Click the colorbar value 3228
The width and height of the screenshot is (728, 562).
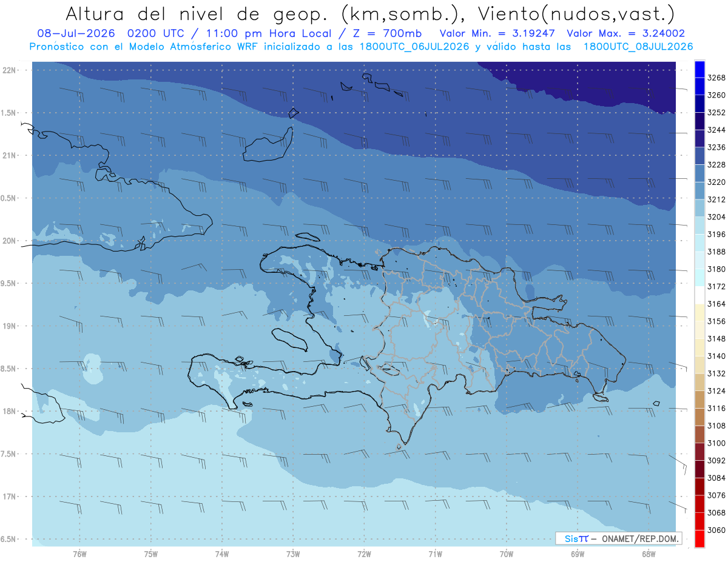click(x=716, y=165)
